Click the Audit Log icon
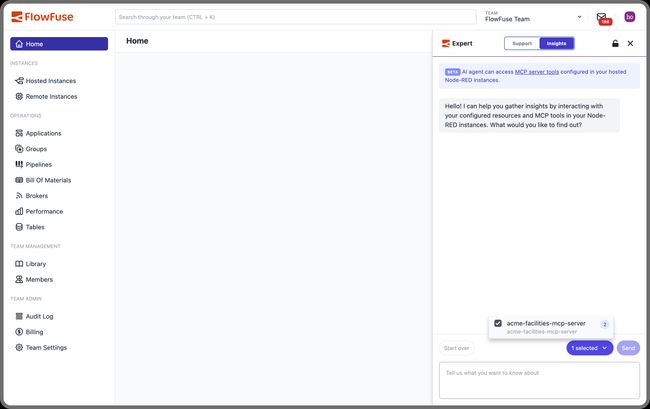Image resolution: width=650 pixels, height=409 pixels. 19,316
